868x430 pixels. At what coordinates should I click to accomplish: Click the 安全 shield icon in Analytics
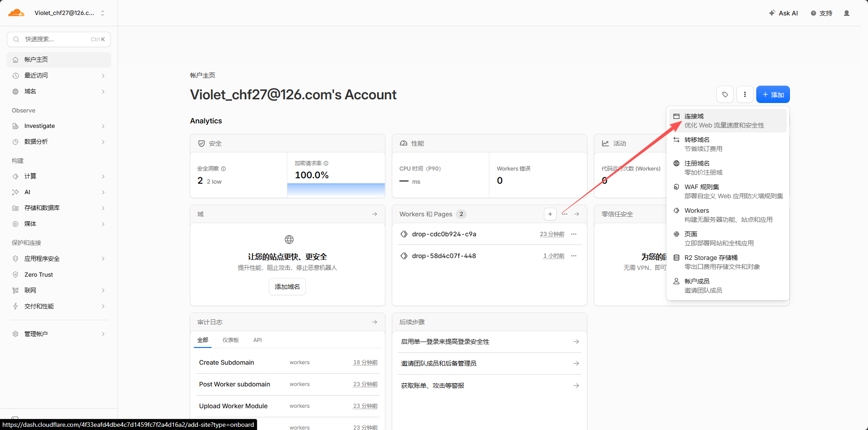202,143
